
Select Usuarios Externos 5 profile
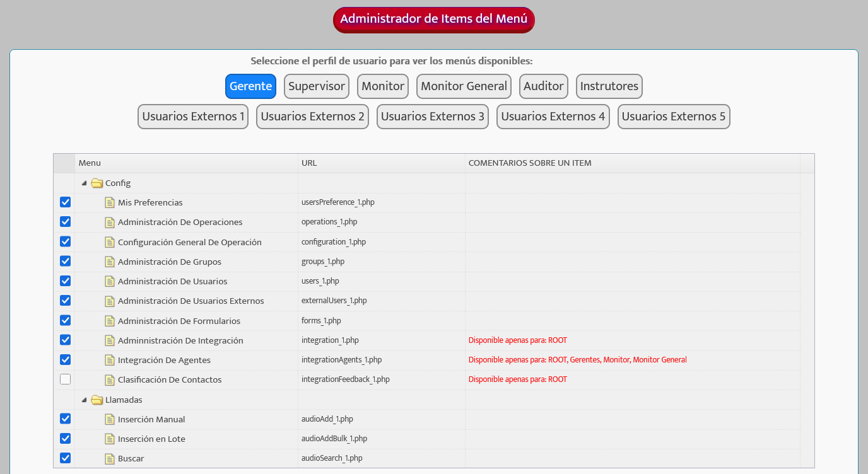click(674, 117)
